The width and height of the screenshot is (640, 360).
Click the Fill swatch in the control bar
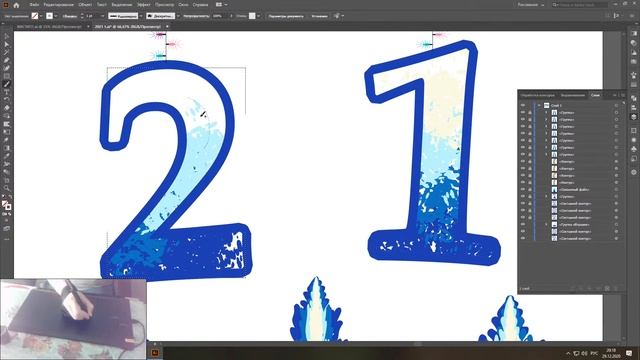(x=35, y=16)
